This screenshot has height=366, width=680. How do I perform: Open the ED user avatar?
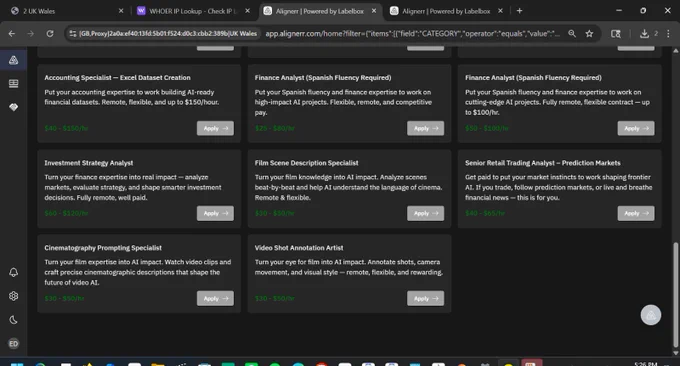click(x=13, y=343)
